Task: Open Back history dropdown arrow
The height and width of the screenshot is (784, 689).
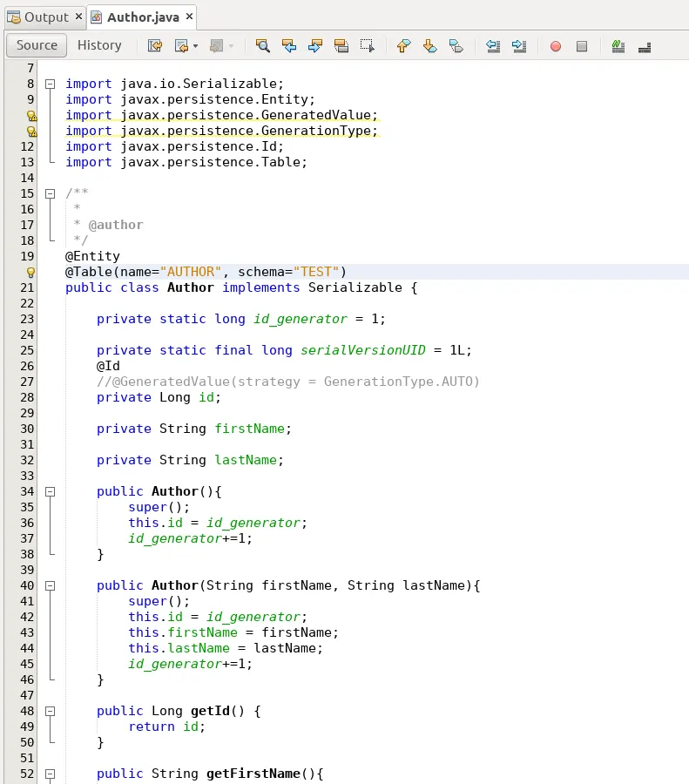Action: point(195,46)
